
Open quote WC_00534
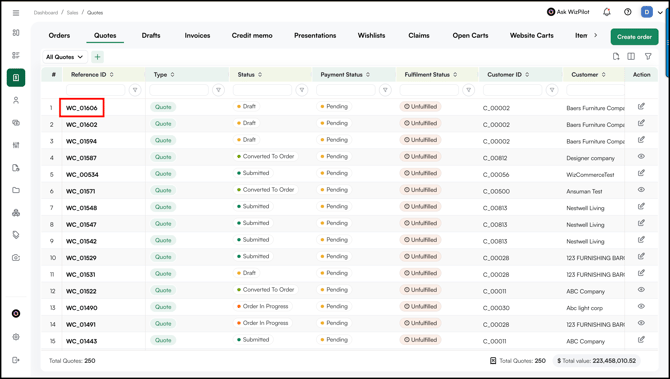pos(82,174)
